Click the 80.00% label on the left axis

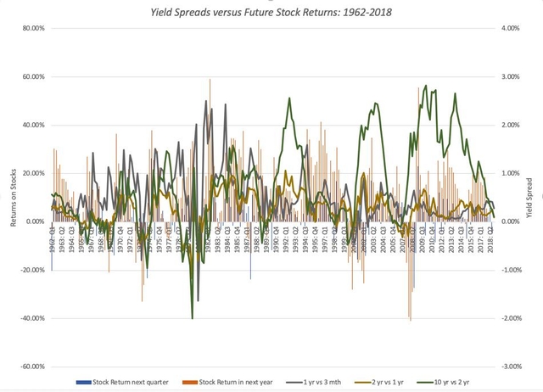[31, 28]
